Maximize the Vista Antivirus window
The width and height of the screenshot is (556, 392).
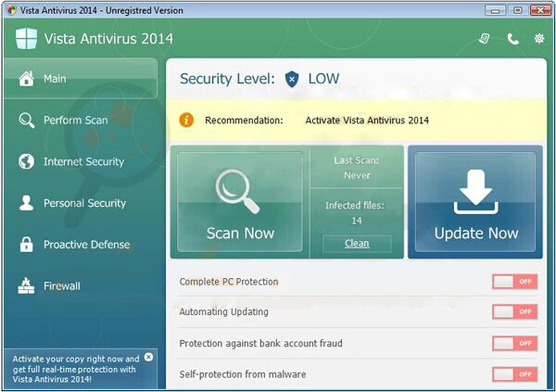517,10
